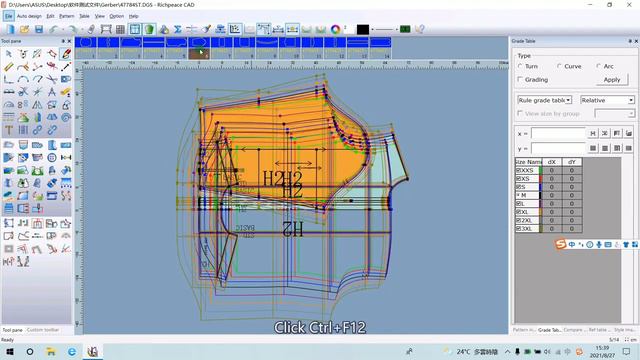Click the black color swatch in toolbar
Screen dimensions: 640x360
(x=362, y=29)
